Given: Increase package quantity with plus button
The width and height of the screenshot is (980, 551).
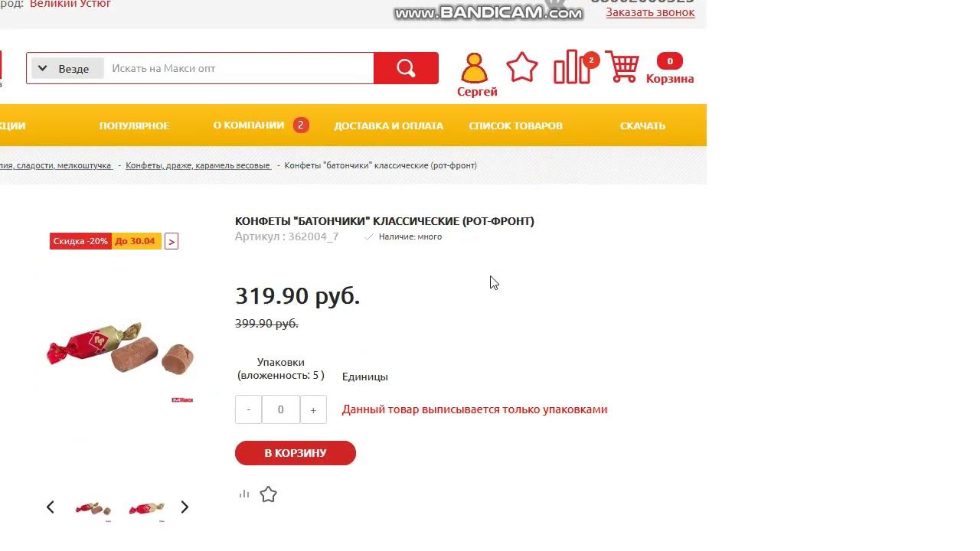Looking at the screenshot, I should tap(313, 410).
